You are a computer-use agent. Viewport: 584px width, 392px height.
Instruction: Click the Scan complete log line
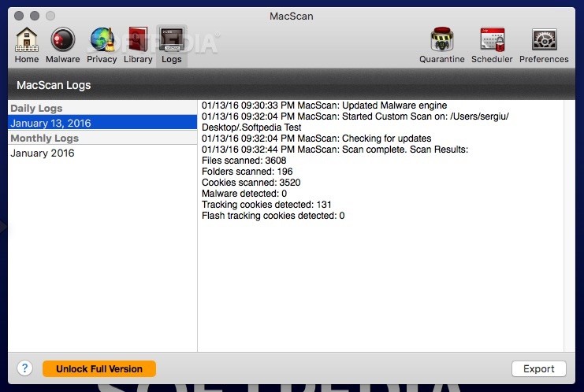click(x=335, y=150)
